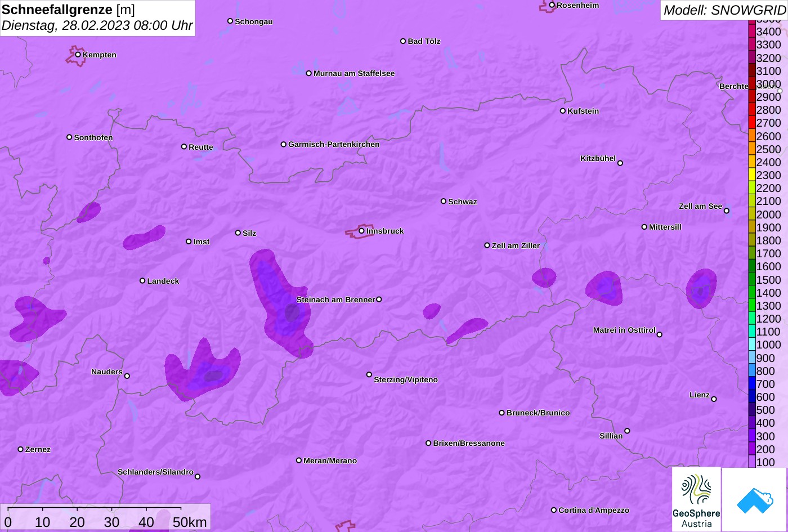Viewport: 788px width, 532px height.
Task: Click the Sterzing/Vipiteno marker circle
Action: pos(369,374)
